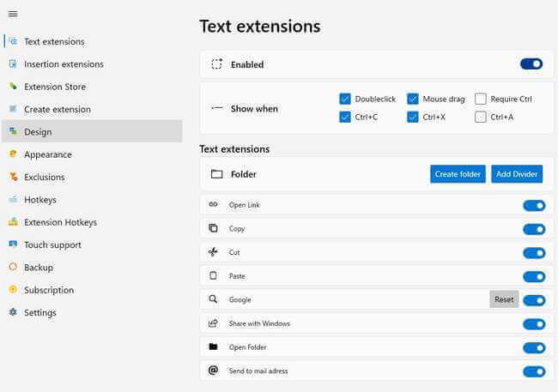The width and height of the screenshot is (558, 392).
Task: Enable the Require Ctrl checkbox
Action: [481, 99]
